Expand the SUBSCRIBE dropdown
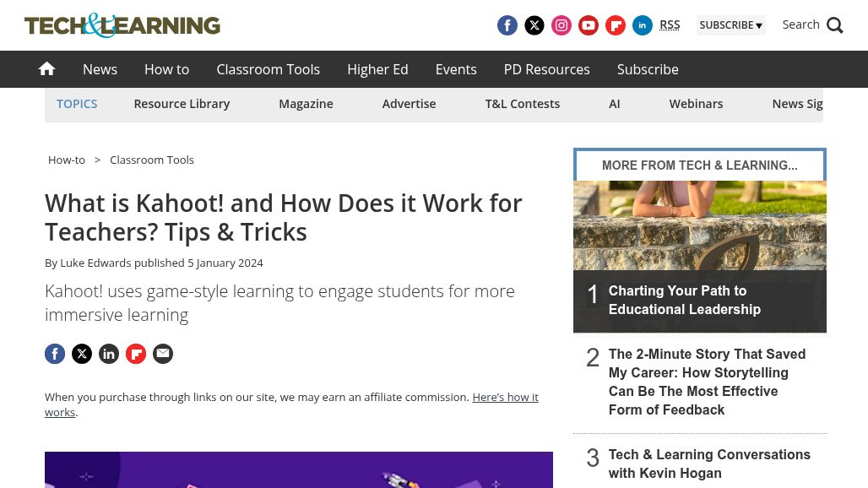 click(x=730, y=25)
